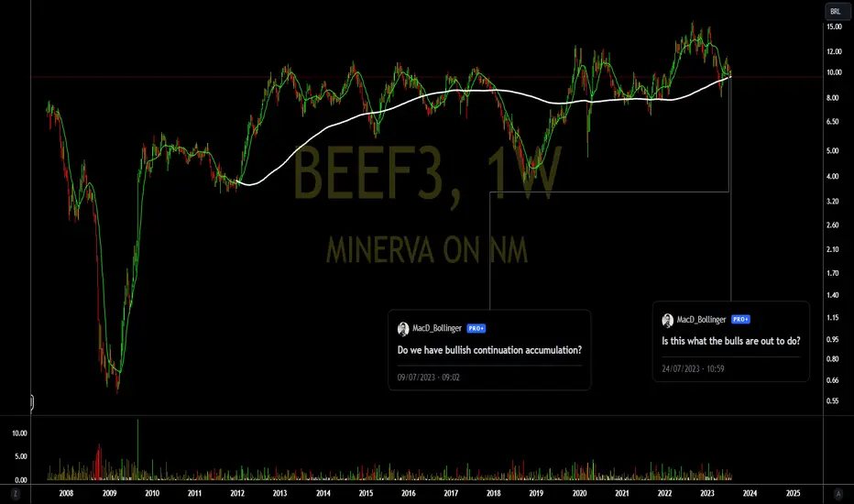Click the 2023 label on time axis
Image resolution: width=854 pixels, height=504 pixels.
click(707, 493)
